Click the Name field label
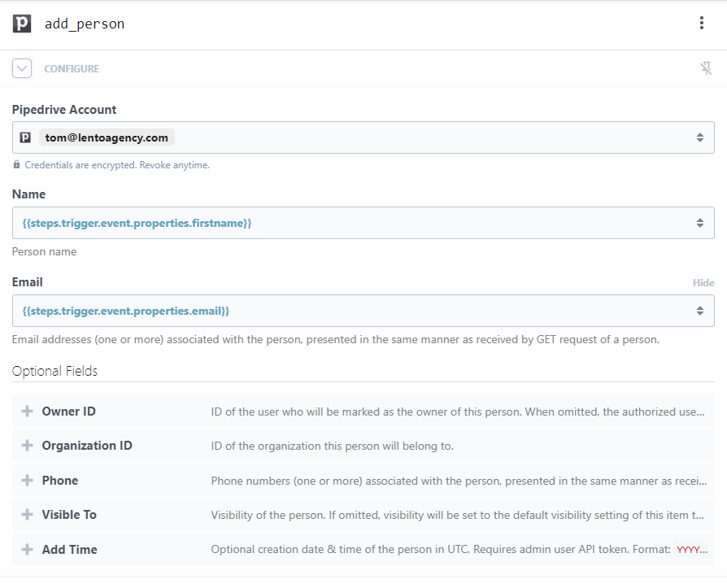Viewport: 727px width, 588px height. 28,194
